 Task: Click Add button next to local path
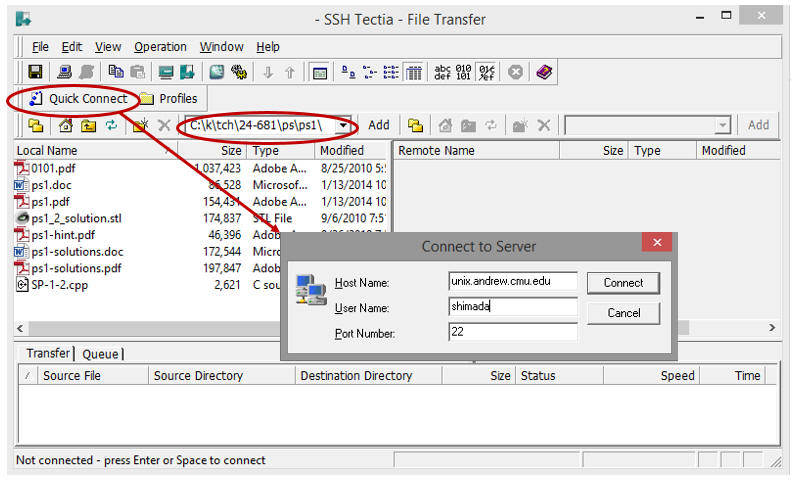pos(379,125)
